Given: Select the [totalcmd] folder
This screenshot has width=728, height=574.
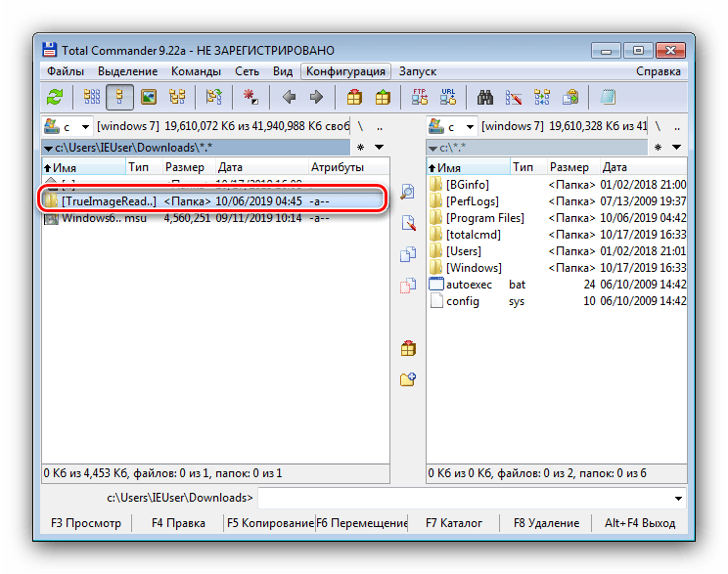Looking at the screenshot, I should click(557, 235).
